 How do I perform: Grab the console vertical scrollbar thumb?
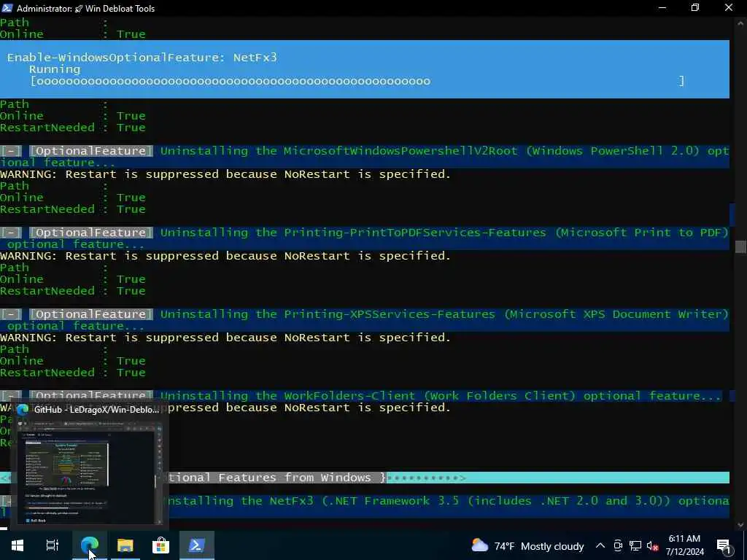(x=740, y=246)
